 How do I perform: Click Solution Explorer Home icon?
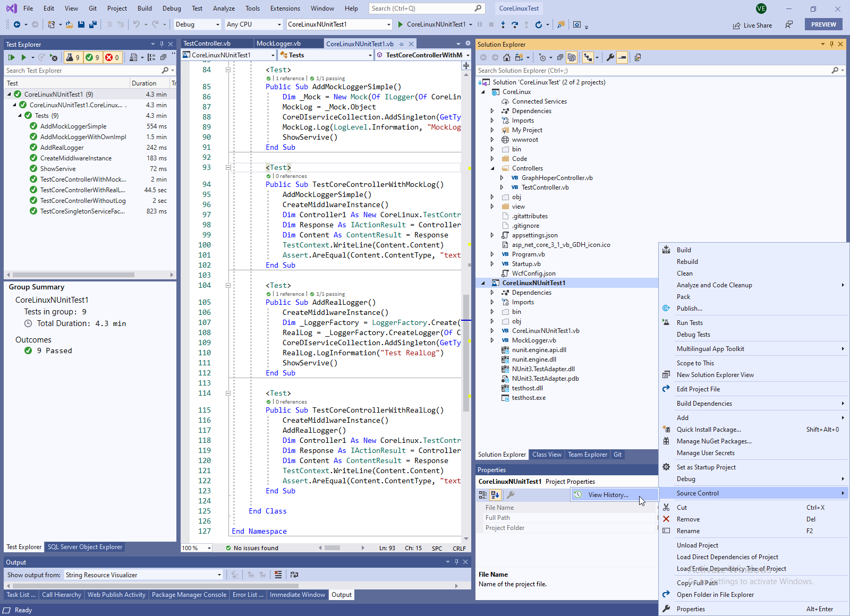(x=507, y=57)
